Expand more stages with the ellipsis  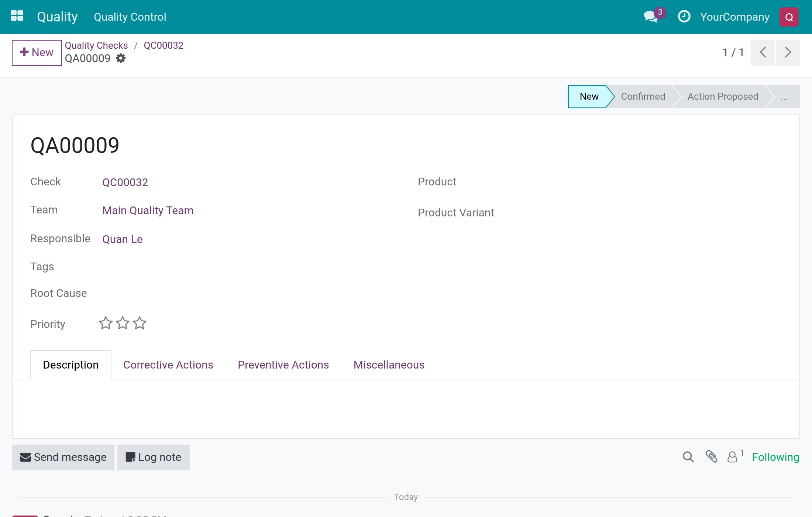784,97
